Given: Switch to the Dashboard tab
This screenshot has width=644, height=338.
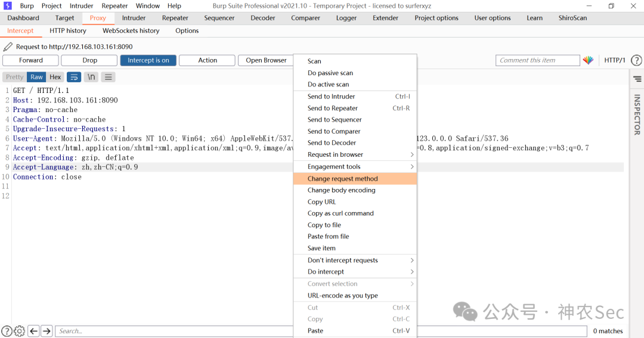Looking at the screenshot, I should pos(23,18).
